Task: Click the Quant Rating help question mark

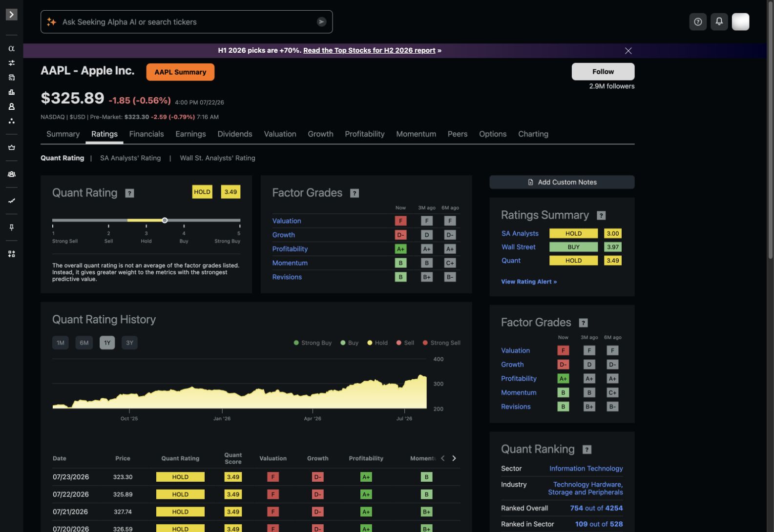Action: [129, 193]
